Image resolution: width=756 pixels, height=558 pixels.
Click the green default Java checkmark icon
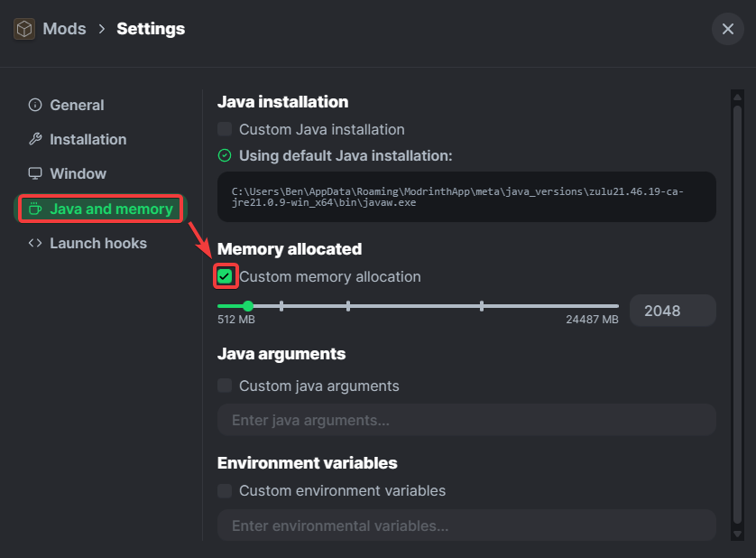click(225, 155)
